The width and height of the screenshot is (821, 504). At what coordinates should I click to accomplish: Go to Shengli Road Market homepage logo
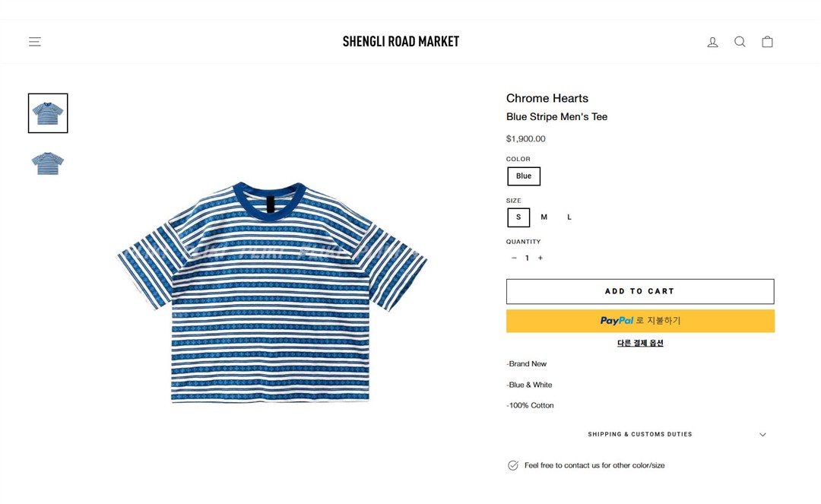pyautogui.click(x=401, y=42)
